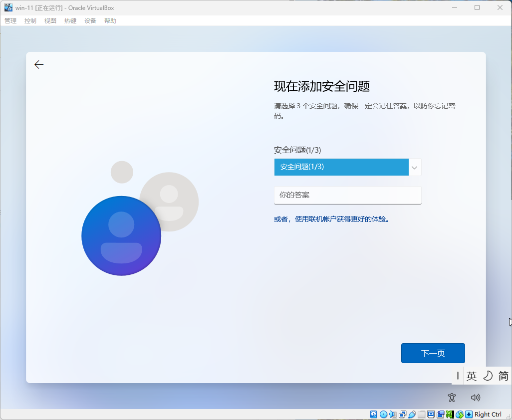Image resolution: width=512 pixels, height=420 pixels.
Task: Open the 设备 menu
Action: [90, 20]
